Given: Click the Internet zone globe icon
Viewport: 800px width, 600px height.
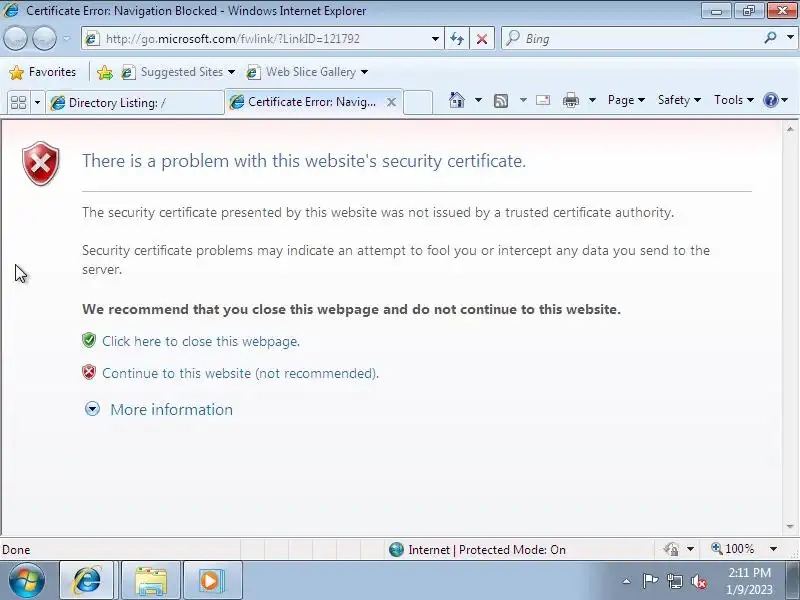Looking at the screenshot, I should [x=396, y=549].
